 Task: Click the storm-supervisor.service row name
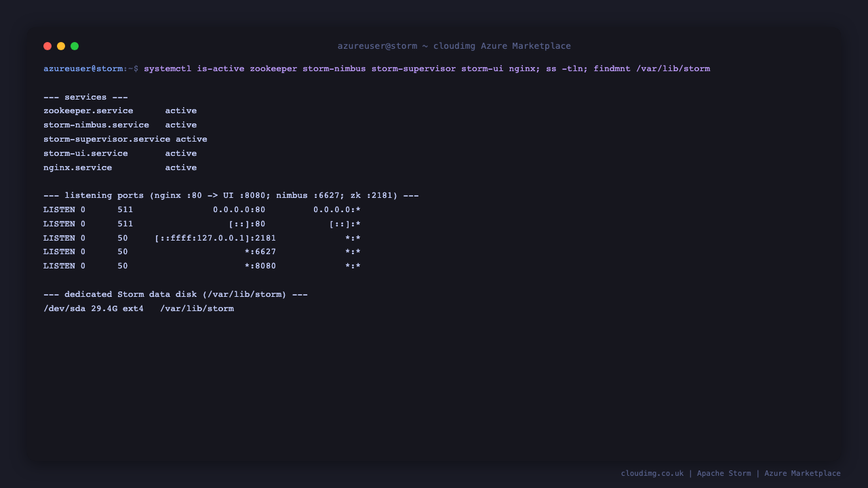pyautogui.click(x=107, y=139)
